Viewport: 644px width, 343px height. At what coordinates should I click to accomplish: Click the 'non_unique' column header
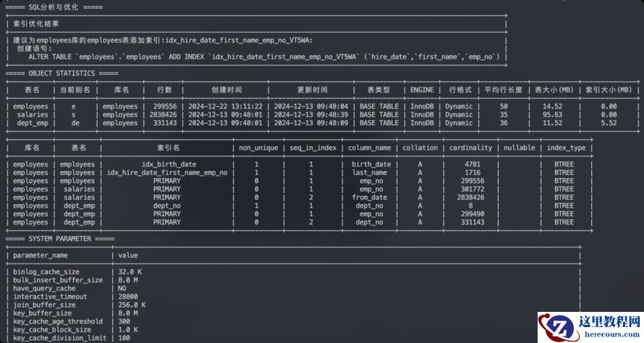pyautogui.click(x=258, y=148)
